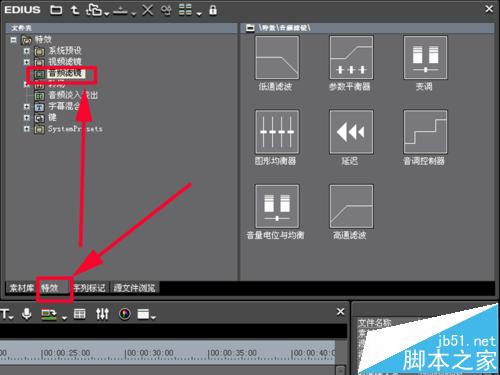Select the SystemPresets tree item
The width and height of the screenshot is (500, 375).
point(75,129)
